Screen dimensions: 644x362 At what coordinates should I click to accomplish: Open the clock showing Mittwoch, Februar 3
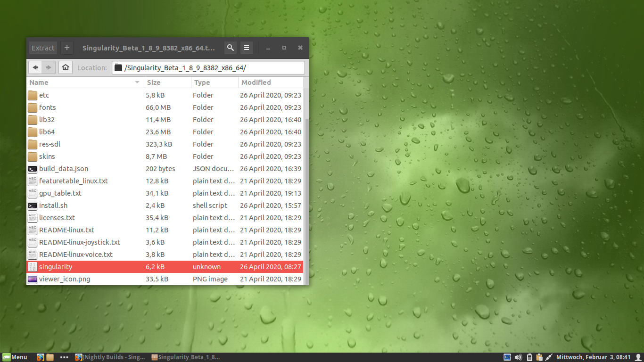point(594,357)
